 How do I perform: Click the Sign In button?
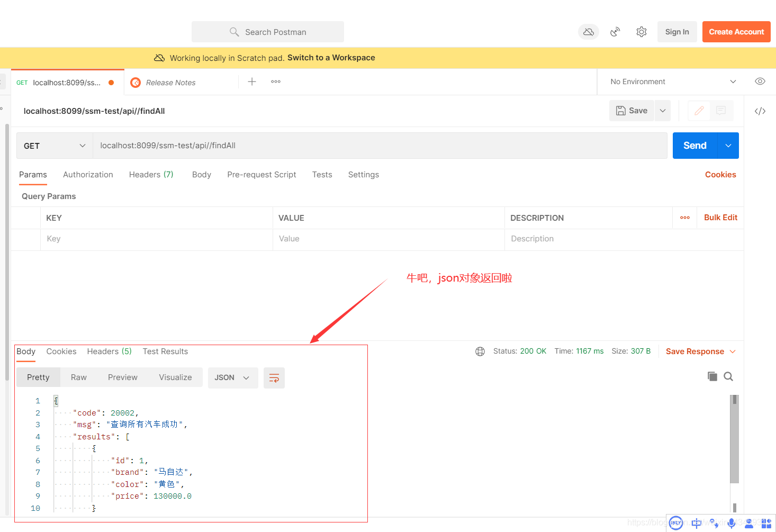pyautogui.click(x=677, y=32)
